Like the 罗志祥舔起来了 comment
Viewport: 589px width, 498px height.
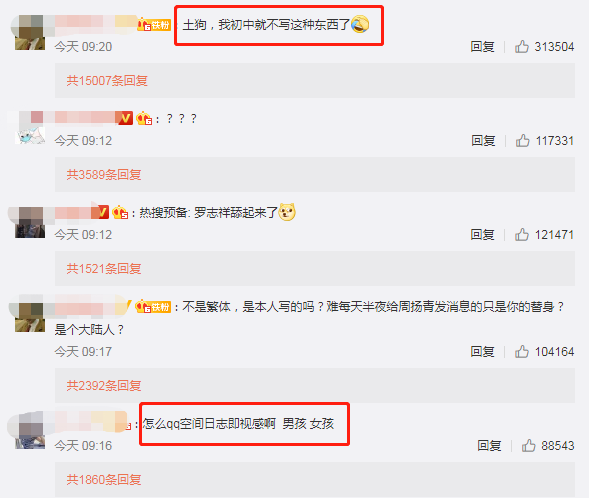click(522, 234)
